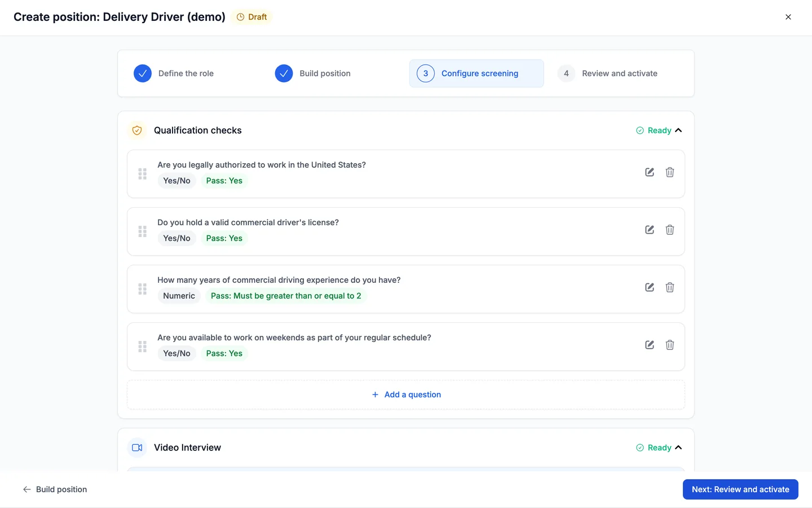Click drag handle of weekend availability question
Screen dimensions: 812x508
point(143,347)
